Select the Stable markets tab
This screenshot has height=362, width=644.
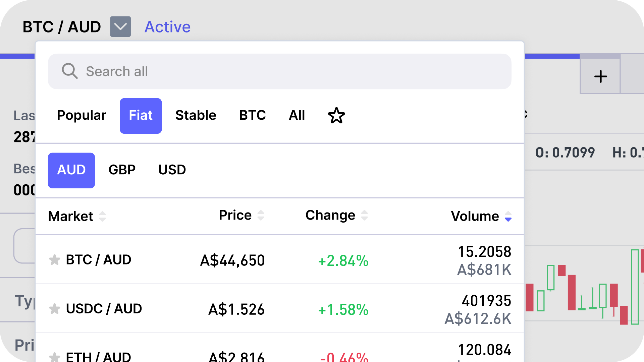[196, 115]
